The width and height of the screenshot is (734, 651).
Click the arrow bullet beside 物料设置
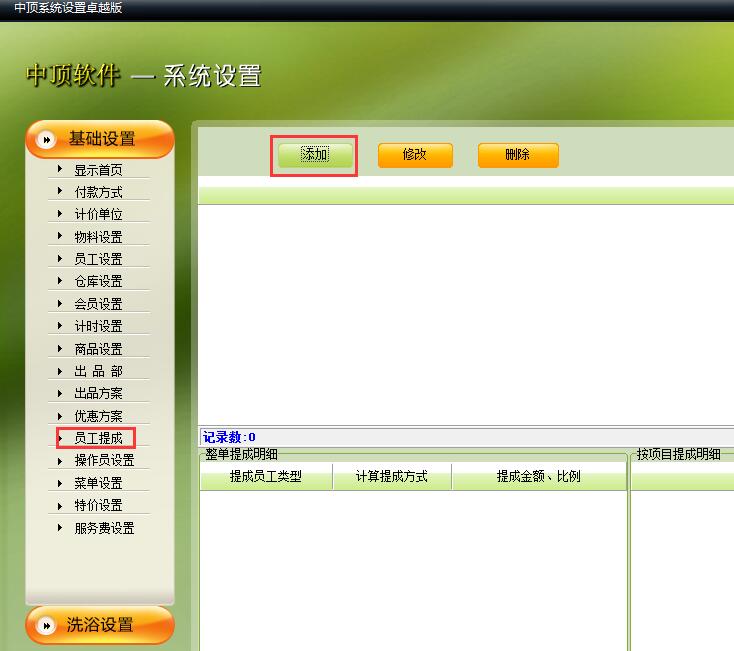point(60,236)
